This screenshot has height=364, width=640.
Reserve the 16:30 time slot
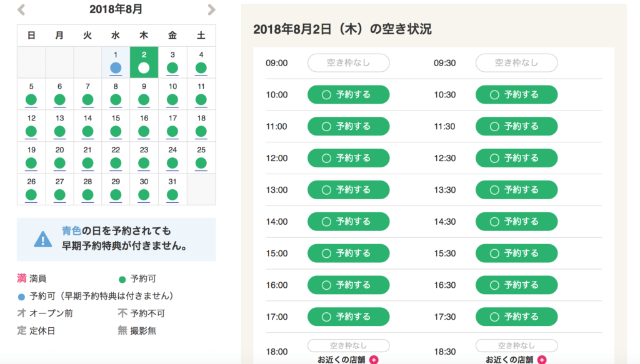tap(516, 285)
